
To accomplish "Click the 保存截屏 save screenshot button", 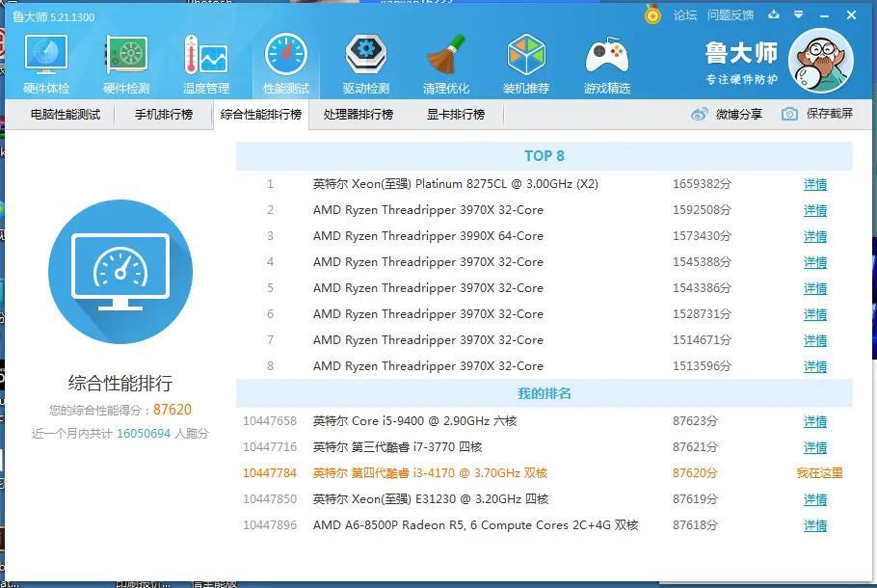I will point(817,114).
